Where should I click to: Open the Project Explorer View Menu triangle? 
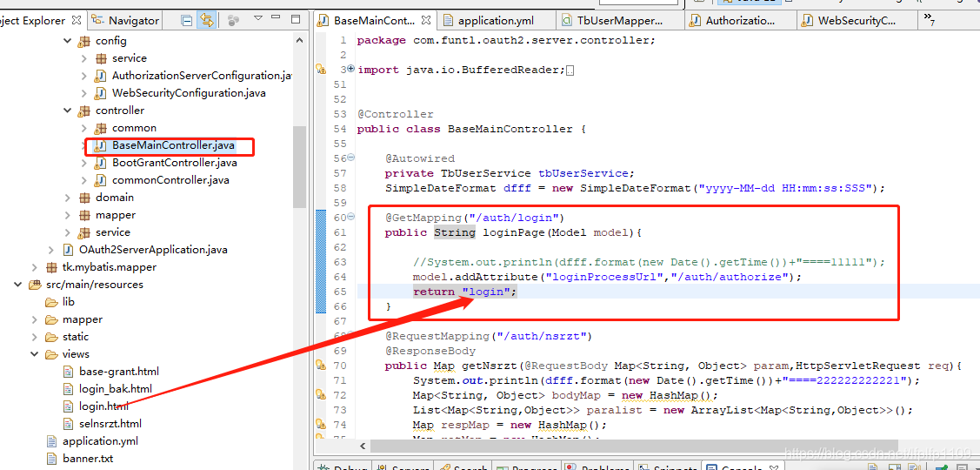tap(257, 19)
